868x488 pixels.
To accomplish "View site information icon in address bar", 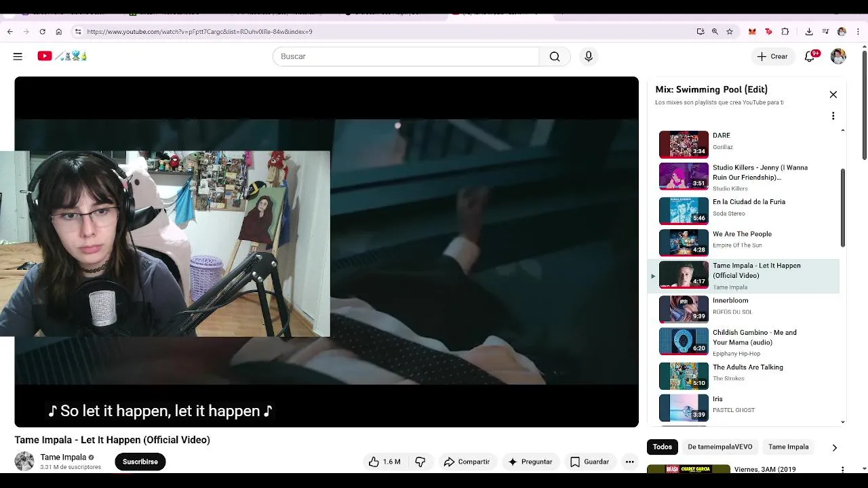I will 78,31.
